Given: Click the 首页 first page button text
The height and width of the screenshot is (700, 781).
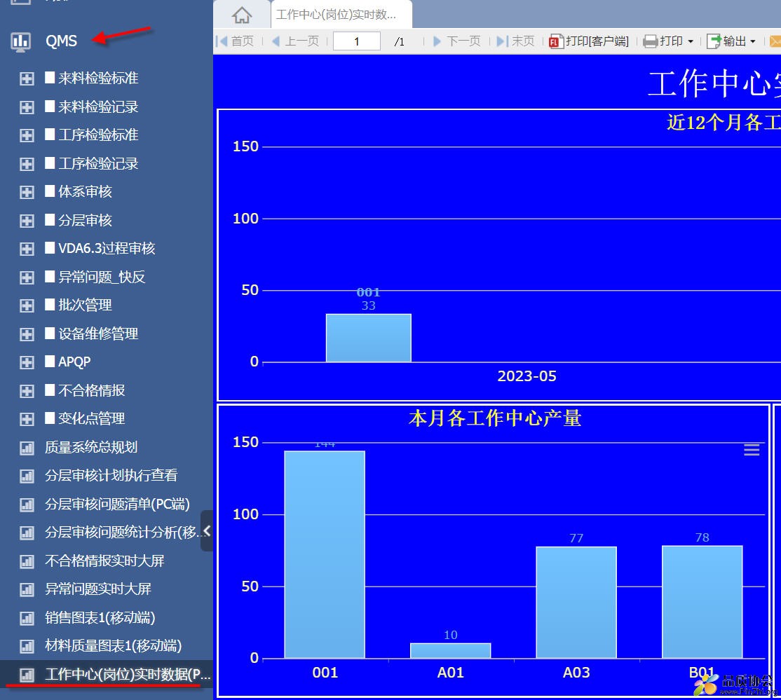Looking at the screenshot, I should (x=243, y=41).
